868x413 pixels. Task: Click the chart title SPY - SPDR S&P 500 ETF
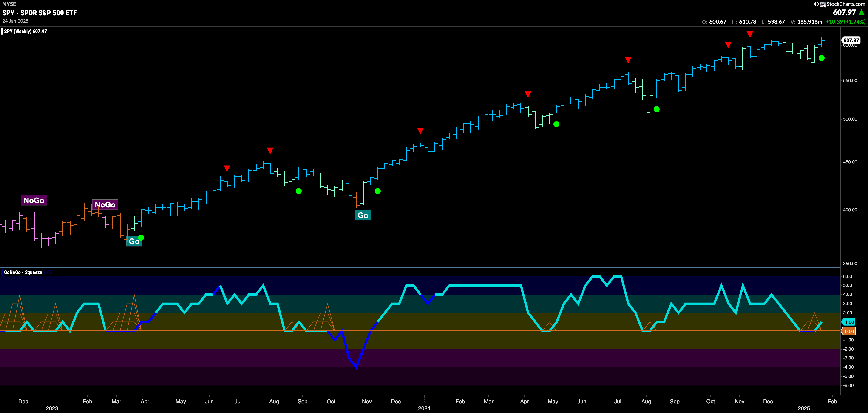[40, 13]
